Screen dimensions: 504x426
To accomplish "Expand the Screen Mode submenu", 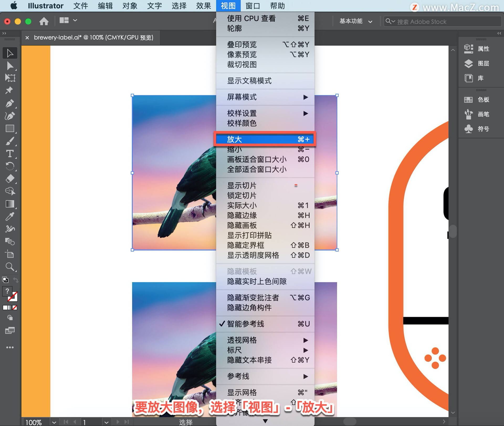I will coord(265,97).
